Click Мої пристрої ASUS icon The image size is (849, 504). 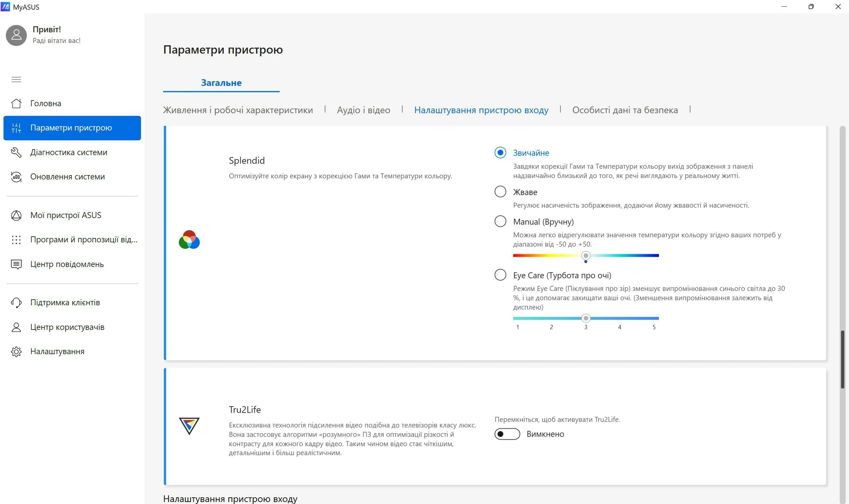point(16,215)
